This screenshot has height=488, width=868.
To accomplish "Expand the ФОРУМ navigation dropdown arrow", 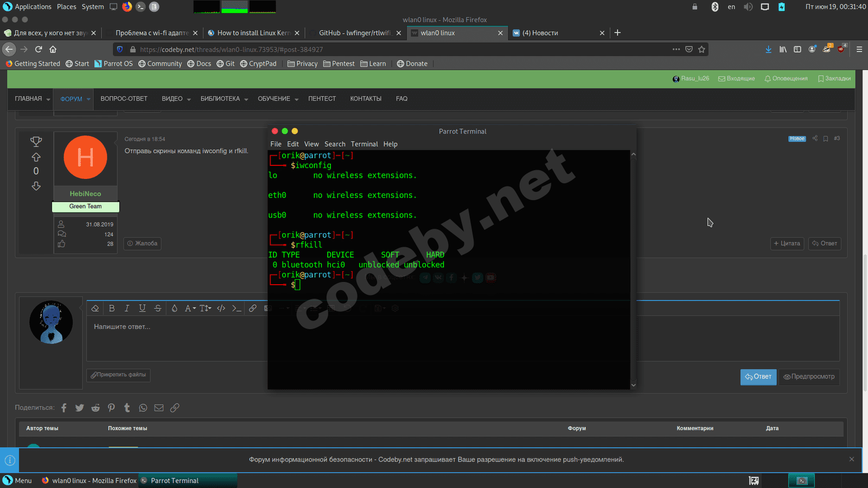I will point(88,99).
